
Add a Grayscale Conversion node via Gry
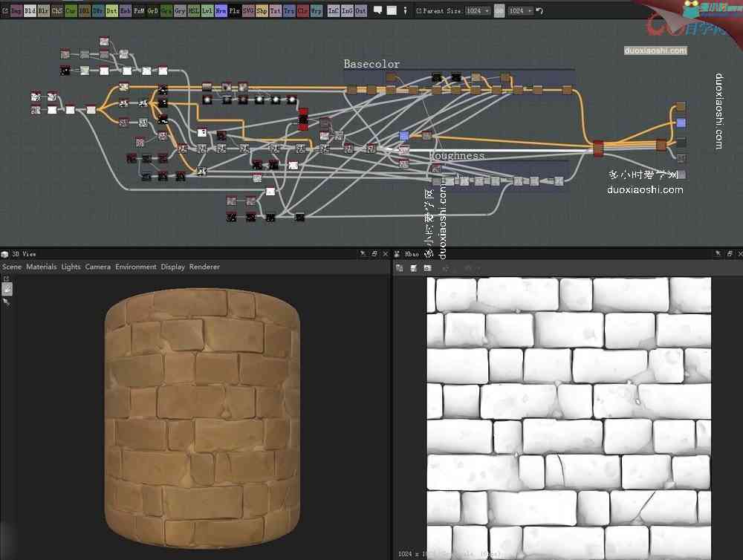180,10
